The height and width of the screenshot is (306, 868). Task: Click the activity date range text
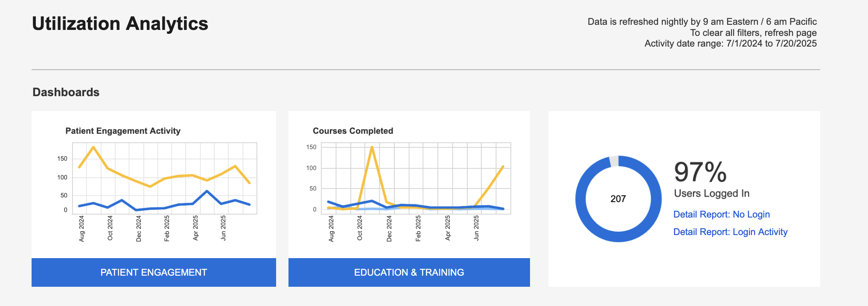tap(730, 44)
